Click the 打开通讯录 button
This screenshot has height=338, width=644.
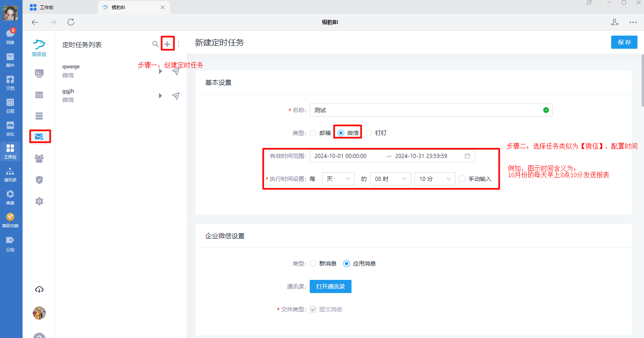tap(331, 286)
